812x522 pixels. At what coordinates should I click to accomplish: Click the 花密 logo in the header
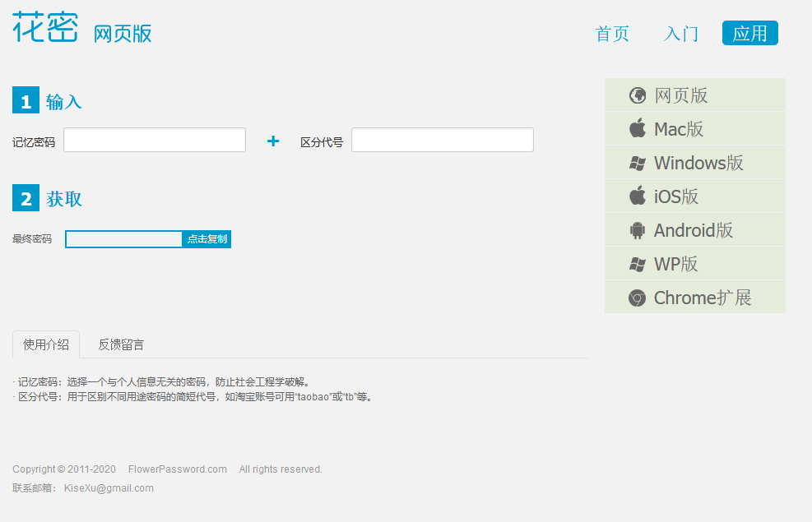point(45,28)
